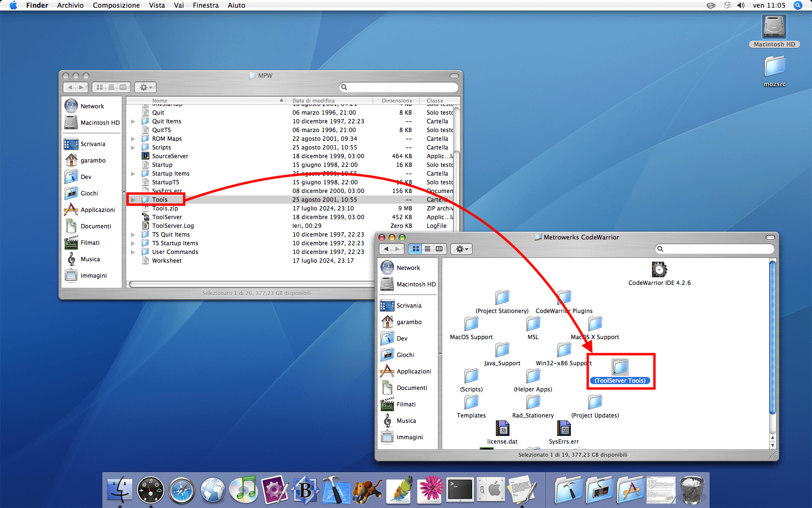Click the search field in CodeWarrior window
Screen dimensions: 812x508
coord(715,249)
